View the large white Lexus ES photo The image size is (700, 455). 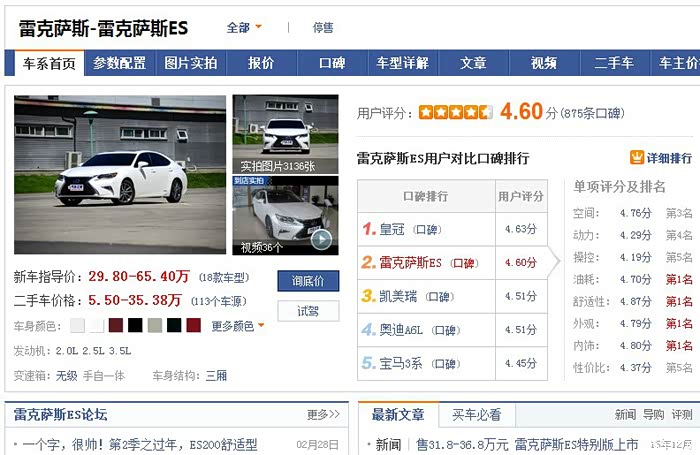[x=120, y=175]
